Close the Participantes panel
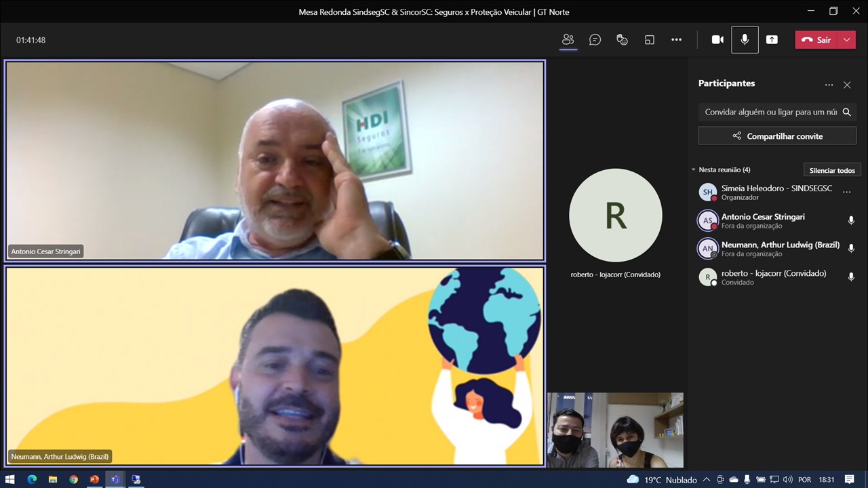Viewport: 868px width, 488px height. click(x=847, y=85)
